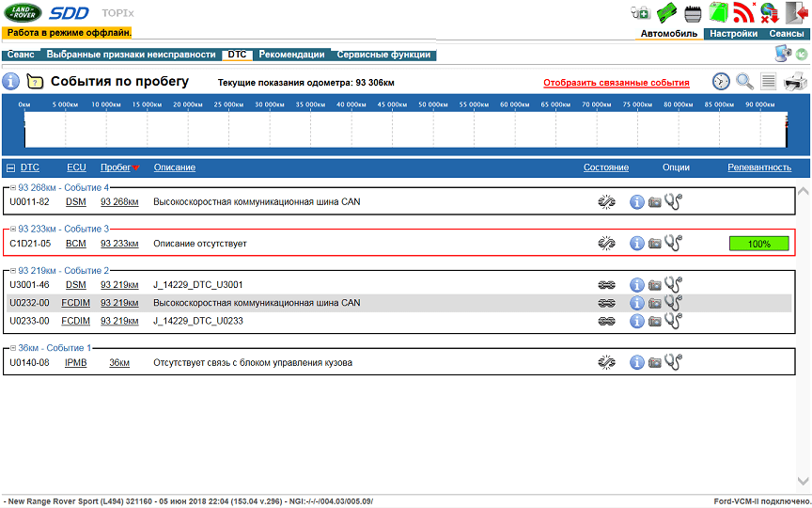
Task: Select the Автомобиль top tab
Action: 669,34
